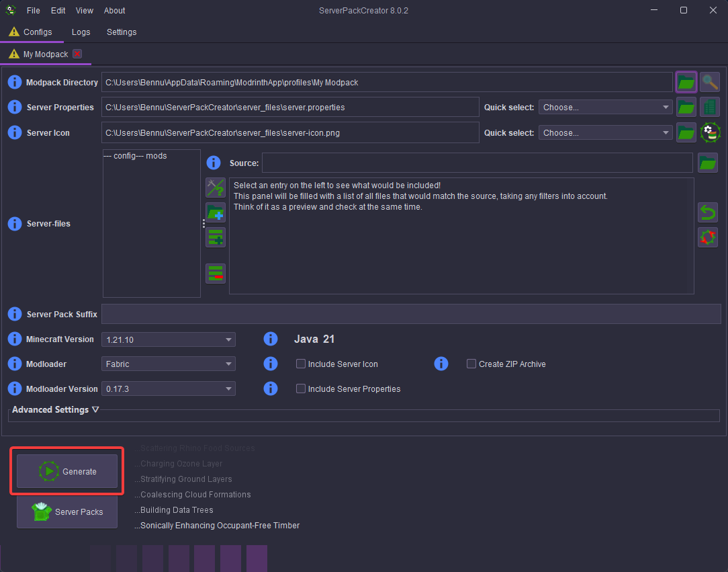This screenshot has height=572, width=728.
Task: Switch to the Settings tab
Action: tap(122, 32)
